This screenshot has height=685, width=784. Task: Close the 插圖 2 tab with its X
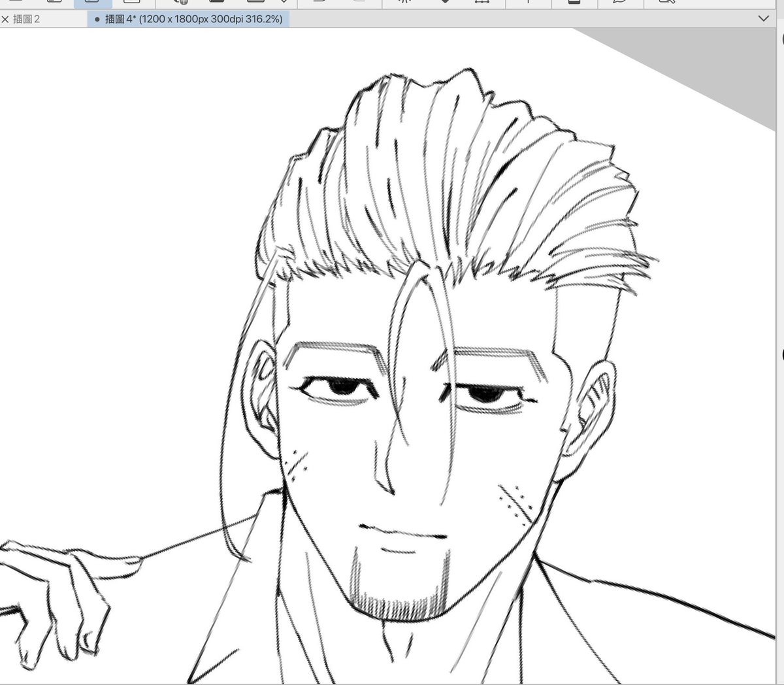[5, 20]
